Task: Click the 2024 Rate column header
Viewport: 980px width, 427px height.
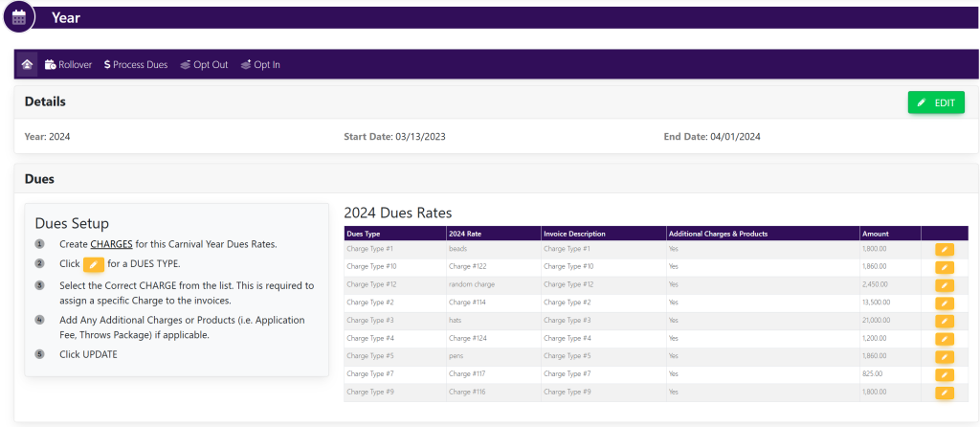Action: click(466, 234)
